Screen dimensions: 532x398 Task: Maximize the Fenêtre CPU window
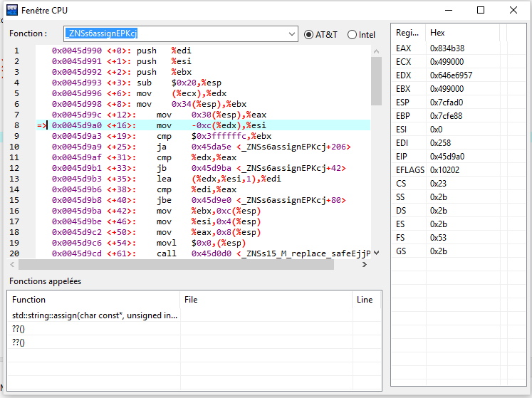tap(480, 10)
